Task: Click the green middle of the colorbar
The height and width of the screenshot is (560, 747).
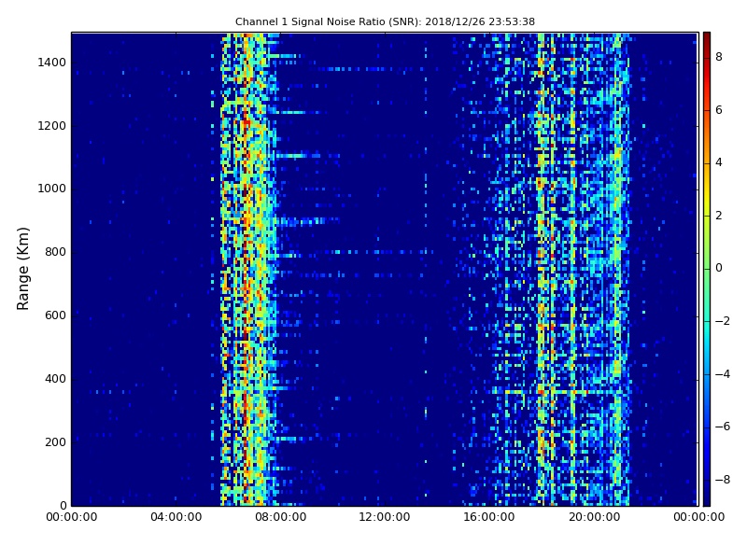Action: [x=707, y=269]
